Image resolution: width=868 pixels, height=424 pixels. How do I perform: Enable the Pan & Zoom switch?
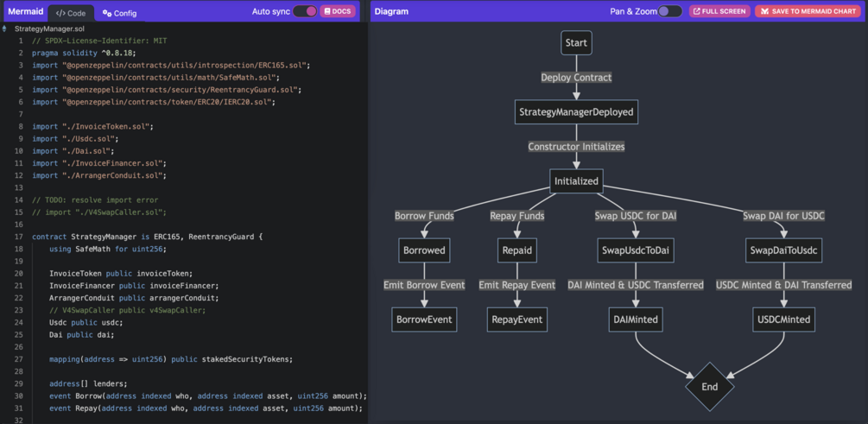click(669, 11)
